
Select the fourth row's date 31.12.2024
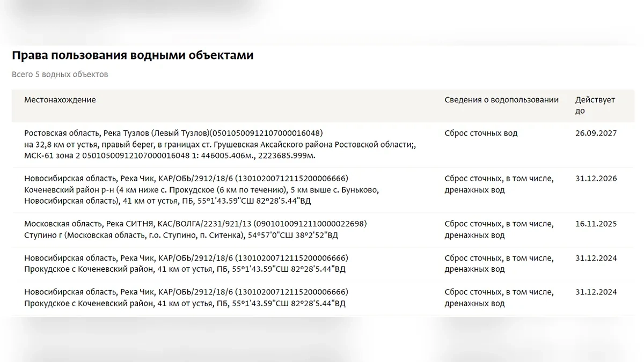pos(596,258)
